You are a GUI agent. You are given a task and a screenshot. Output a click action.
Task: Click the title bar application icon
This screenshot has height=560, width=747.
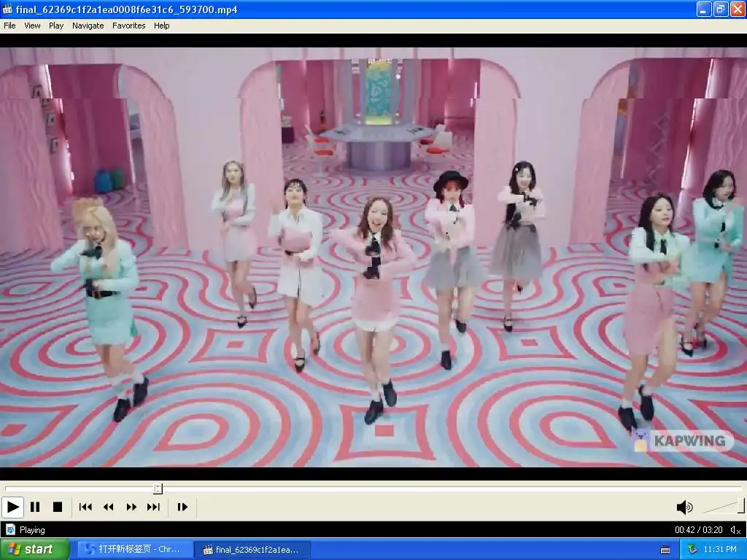tap(7, 9)
